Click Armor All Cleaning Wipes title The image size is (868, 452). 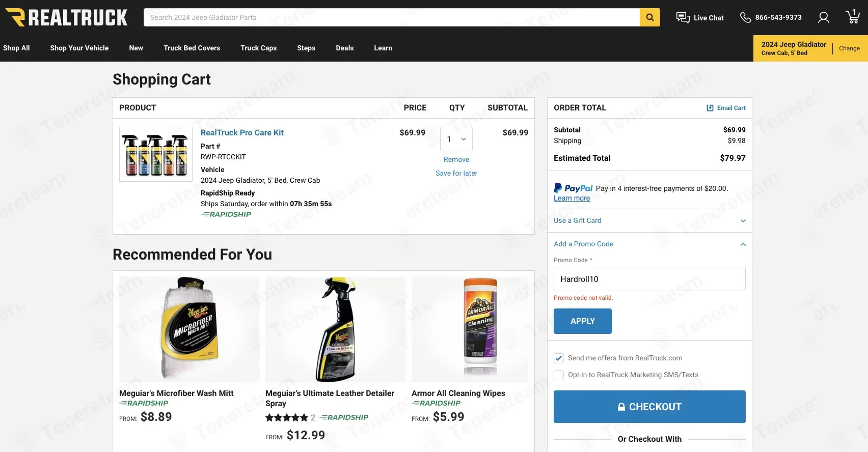pyautogui.click(x=458, y=393)
